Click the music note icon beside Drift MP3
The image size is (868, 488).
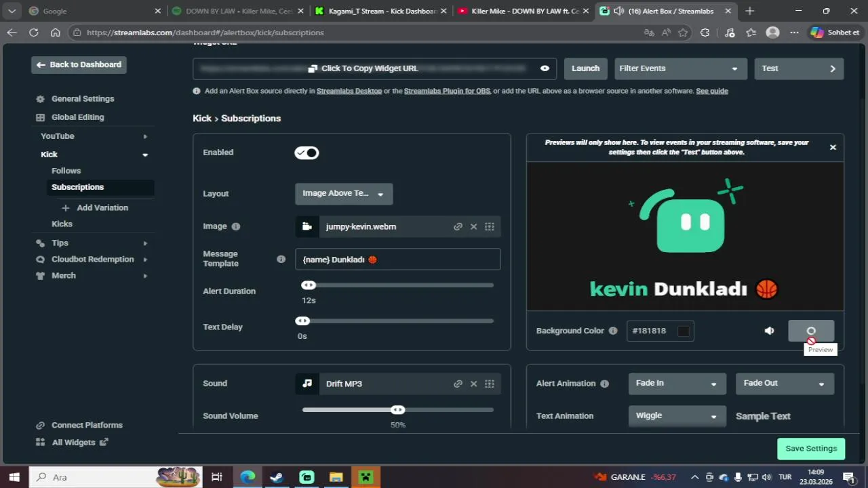click(307, 384)
